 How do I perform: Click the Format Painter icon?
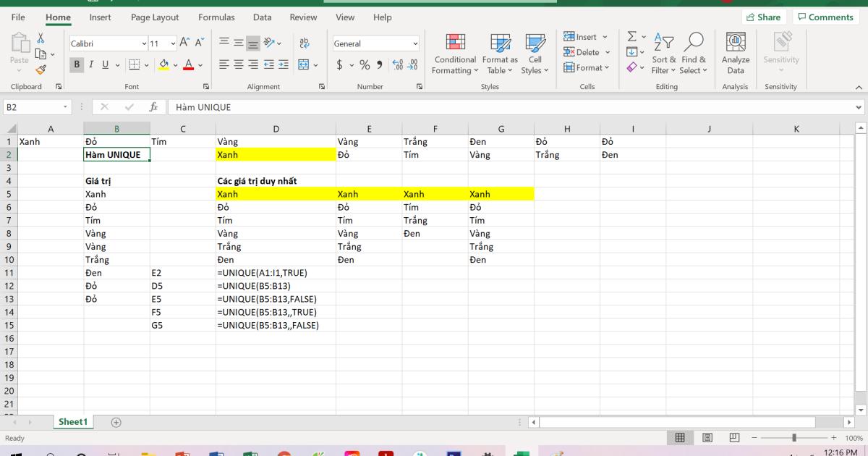click(x=41, y=69)
